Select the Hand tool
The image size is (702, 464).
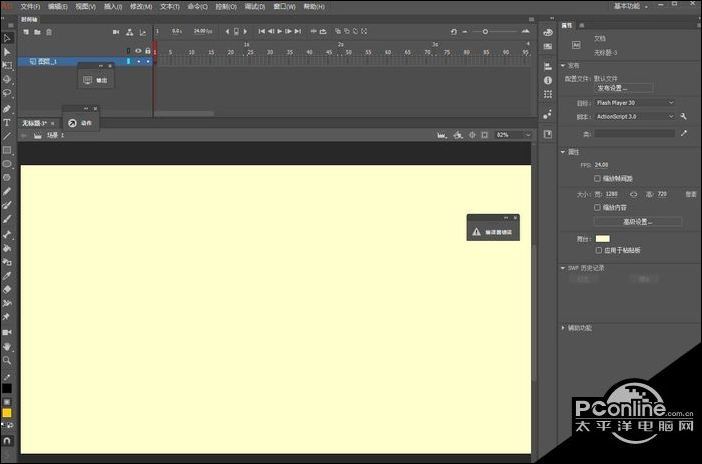7,346
